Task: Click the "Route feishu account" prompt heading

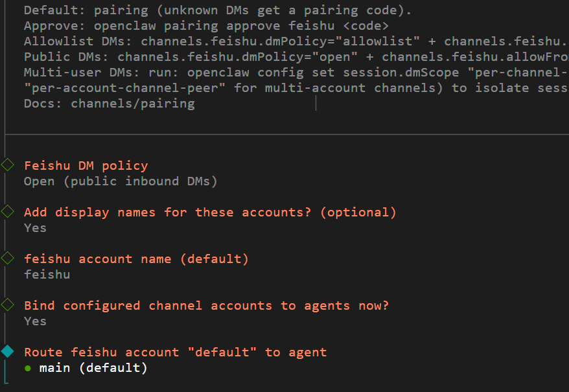Action: pos(175,352)
